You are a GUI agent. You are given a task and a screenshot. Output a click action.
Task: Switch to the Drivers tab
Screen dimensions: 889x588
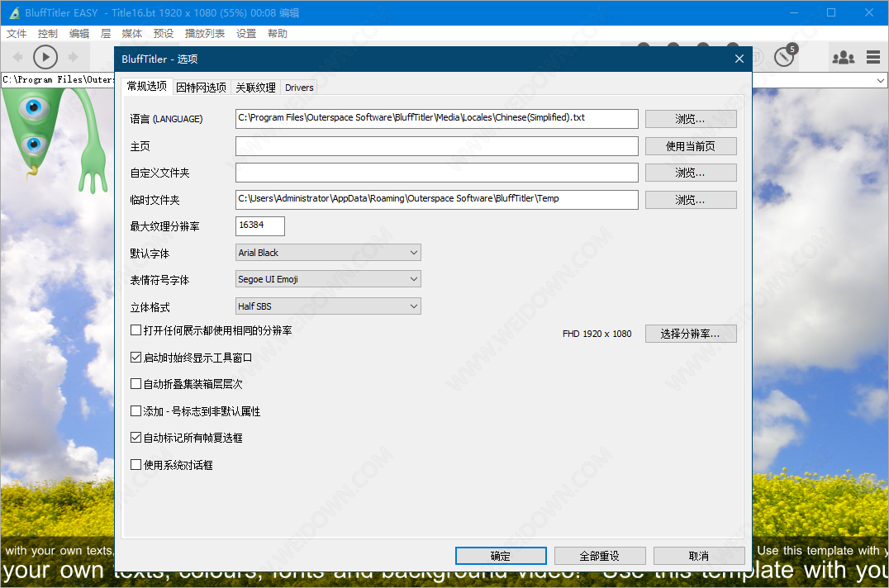point(299,88)
